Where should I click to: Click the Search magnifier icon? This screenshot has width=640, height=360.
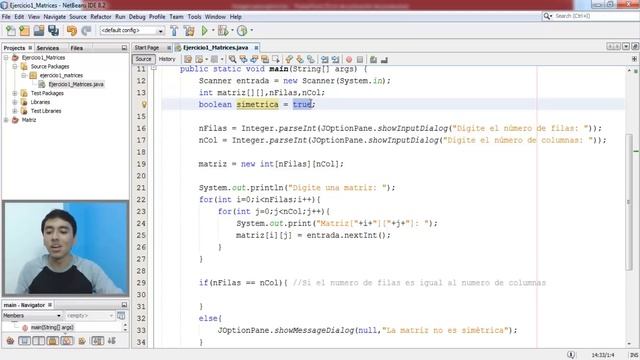pyautogui.click(x=547, y=16)
